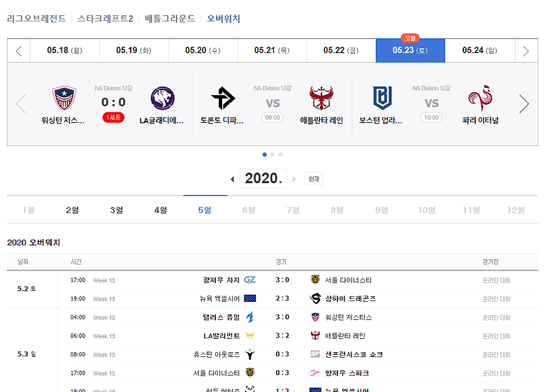Screen dimensions: 559x392
Task: Open 항저우 스파크 team link
Action: click(347, 373)
